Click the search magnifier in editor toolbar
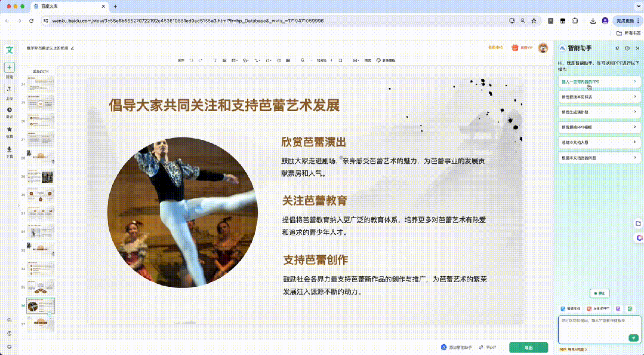 pyautogui.click(x=302, y=60)
